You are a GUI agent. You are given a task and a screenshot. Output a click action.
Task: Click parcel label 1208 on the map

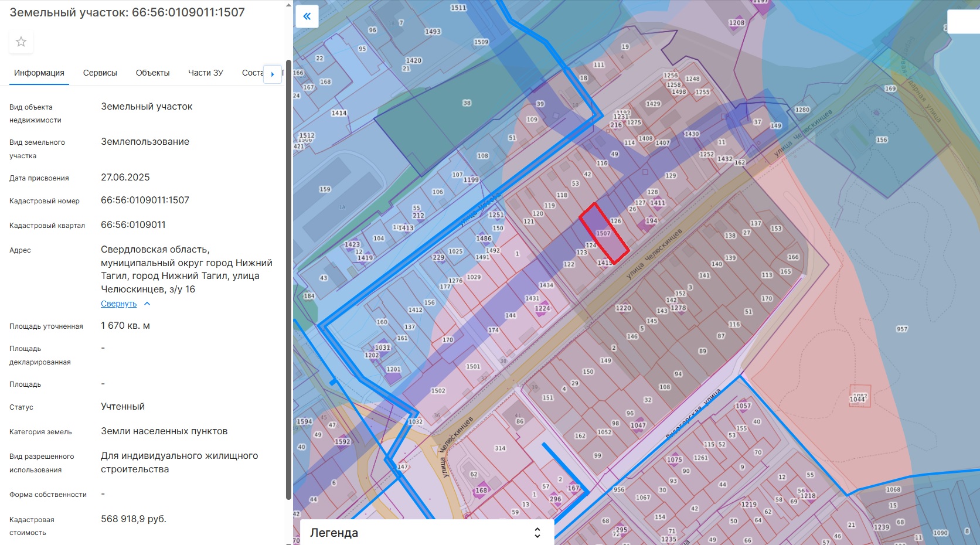737,23
